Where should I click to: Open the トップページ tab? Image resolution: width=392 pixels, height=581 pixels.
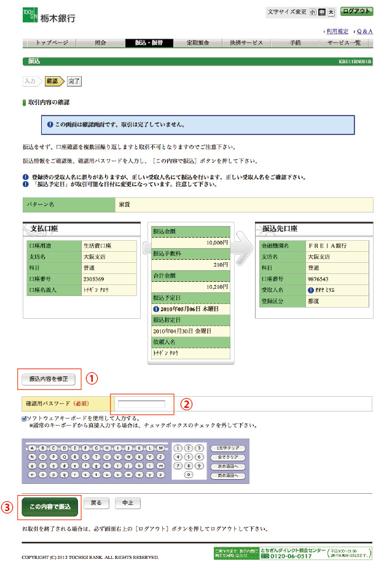click(51, 42)
